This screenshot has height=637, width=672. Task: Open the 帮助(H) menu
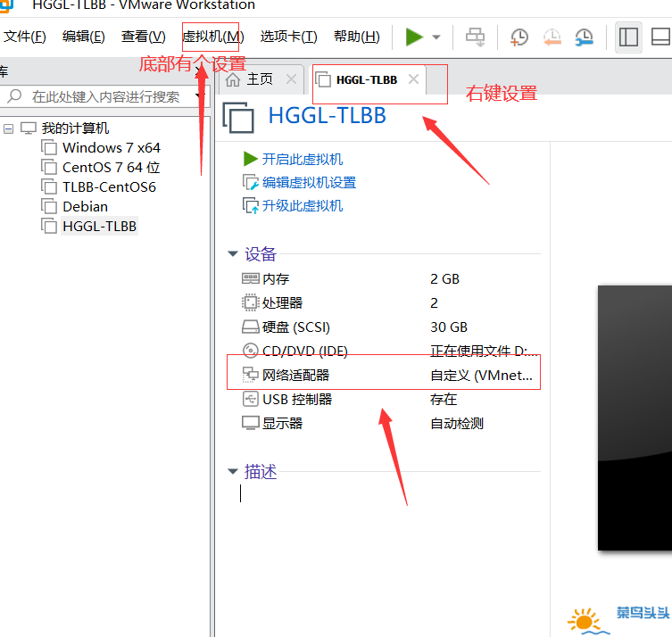[x=357, y=37]
